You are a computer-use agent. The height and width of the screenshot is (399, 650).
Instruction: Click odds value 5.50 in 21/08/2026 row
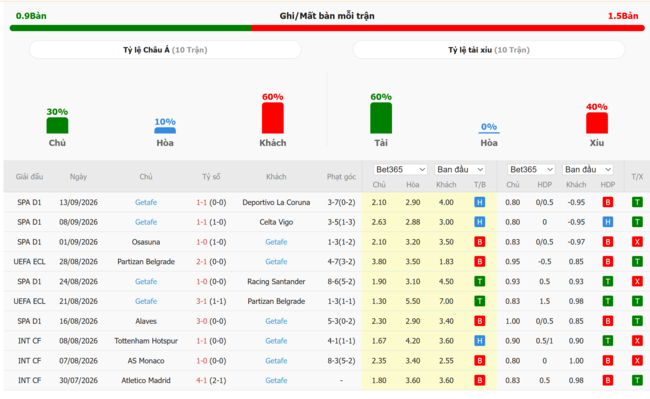coord(413,301)
